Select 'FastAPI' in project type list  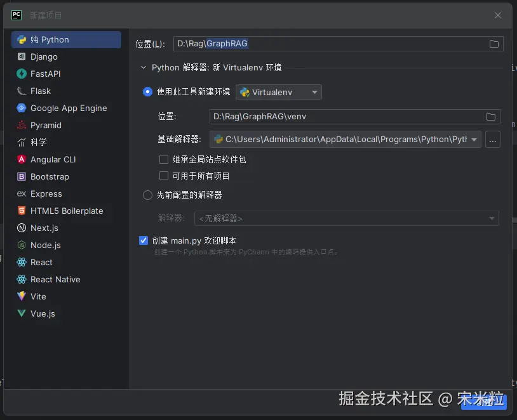(x=46, y=74)
